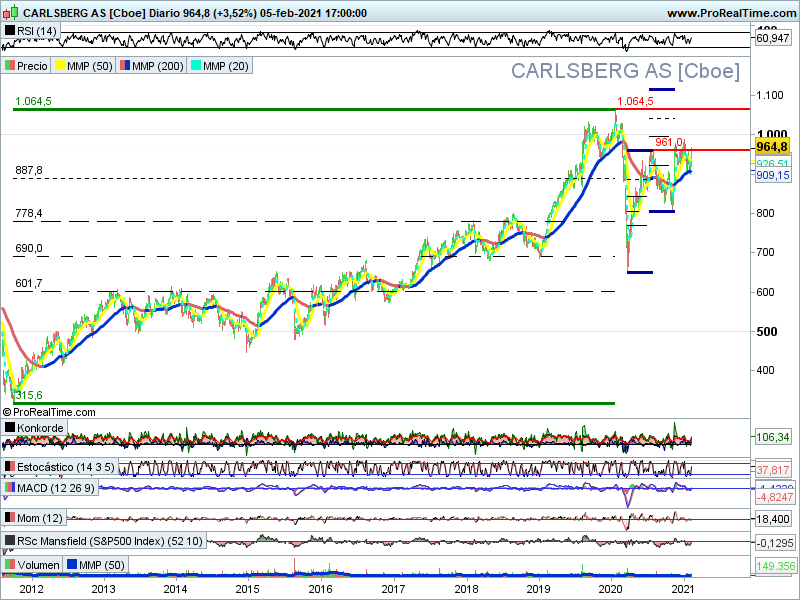The image size is (800, 600).
Task: Select the MMP (20) legend label
Action: coord(226,66)
